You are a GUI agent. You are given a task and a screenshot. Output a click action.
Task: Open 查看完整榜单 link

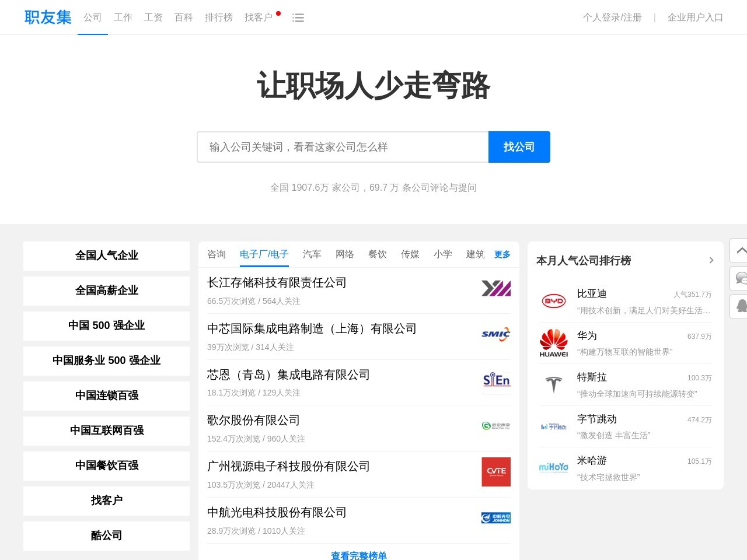[358, 556]
